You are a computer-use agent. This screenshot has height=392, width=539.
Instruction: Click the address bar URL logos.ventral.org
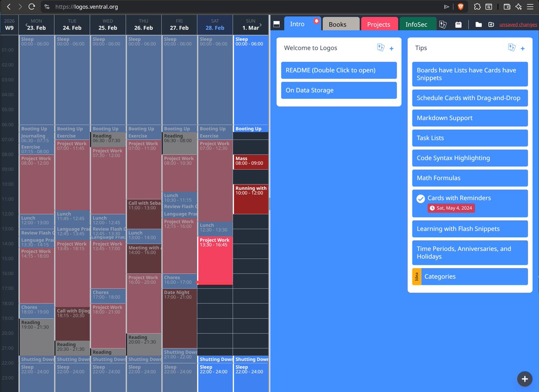(x=87, y=7)
